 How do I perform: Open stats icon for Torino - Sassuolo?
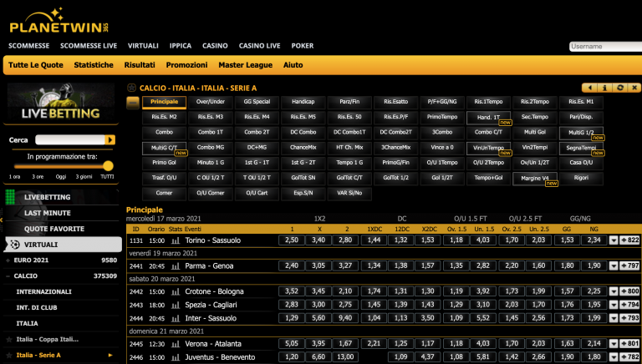176,240
